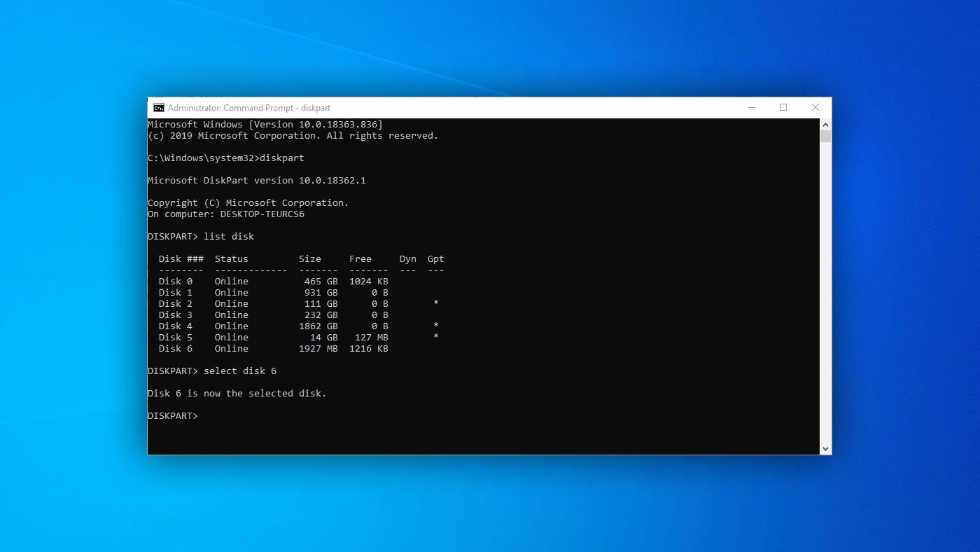Viewport: 980px width, 552px height.
Task: Click the '1927 MB' size value
Action: click(318, 348)
